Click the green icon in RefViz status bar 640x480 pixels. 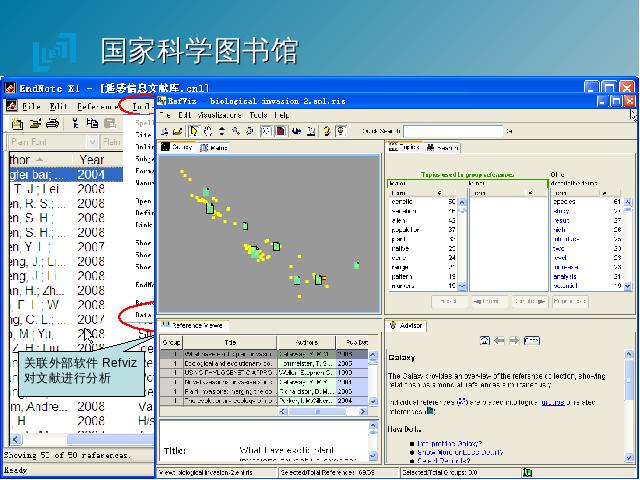click(527, 473)
